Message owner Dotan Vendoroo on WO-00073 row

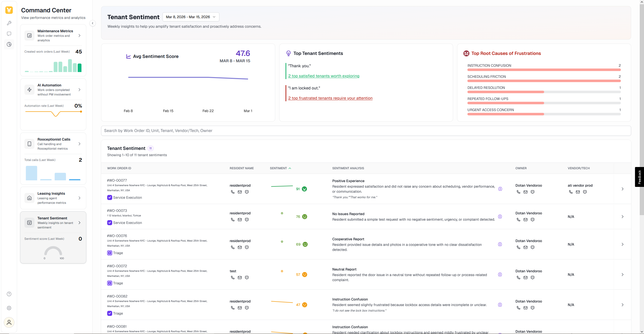click(x=533, y=220)
